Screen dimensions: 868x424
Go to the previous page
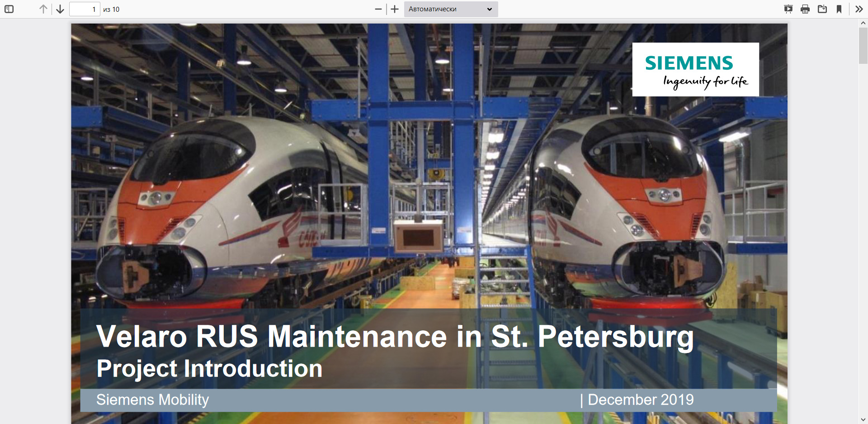pyautogui.click(x=43, y=9)
